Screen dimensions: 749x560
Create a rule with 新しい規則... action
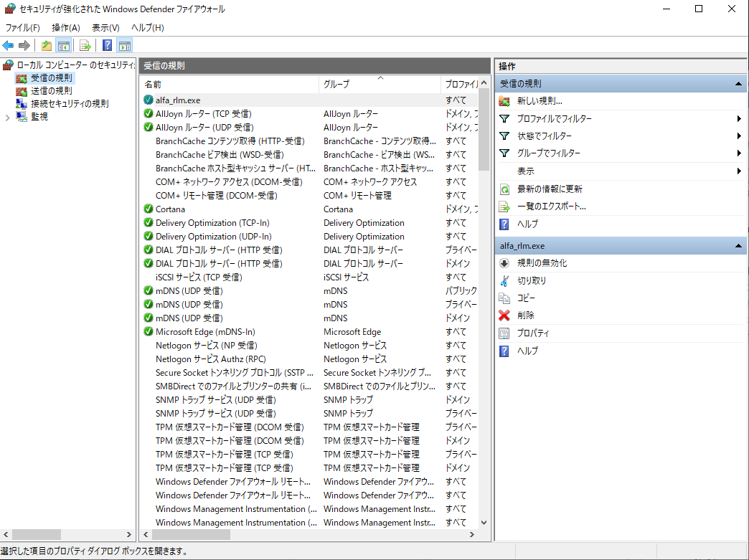tap(540, 100)
